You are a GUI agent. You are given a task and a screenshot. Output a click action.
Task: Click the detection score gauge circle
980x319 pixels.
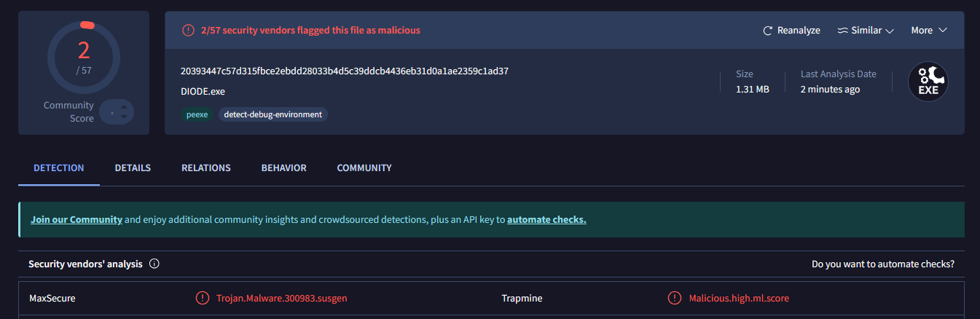(84, 58)
